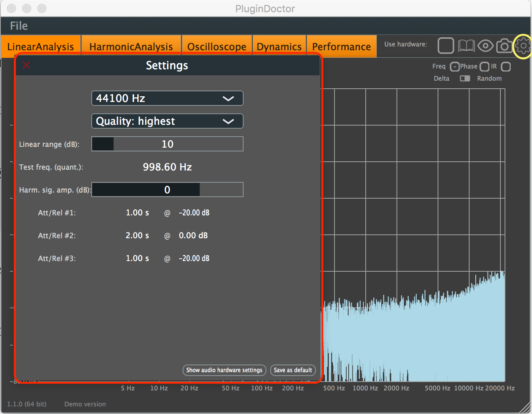Switch to the Oscilloscope tab
Screen dimensions: 532x414
tap(217, 46)
